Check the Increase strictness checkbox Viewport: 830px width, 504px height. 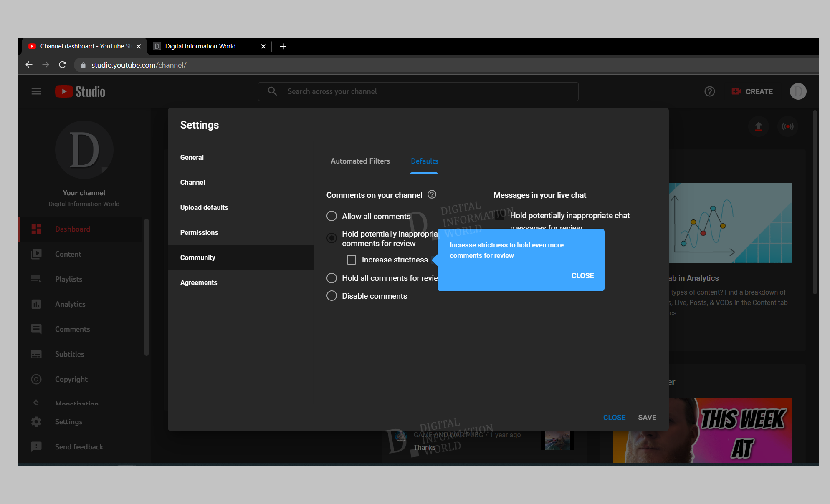[x=352, y=260]
